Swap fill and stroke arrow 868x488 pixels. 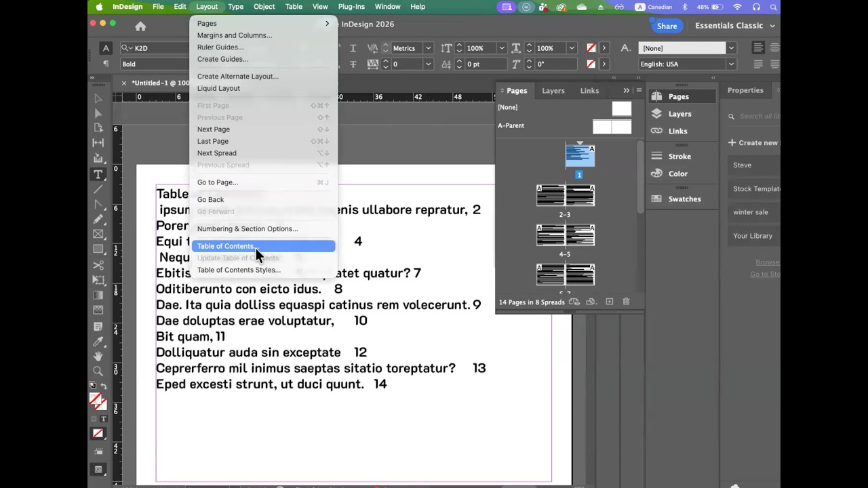pos(103,386)
